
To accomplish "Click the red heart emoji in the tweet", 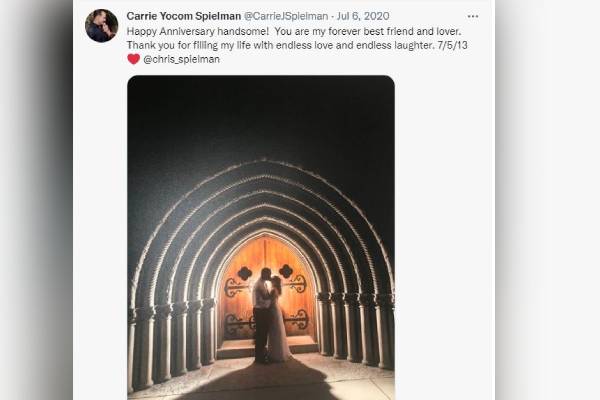I will point(133,59).
